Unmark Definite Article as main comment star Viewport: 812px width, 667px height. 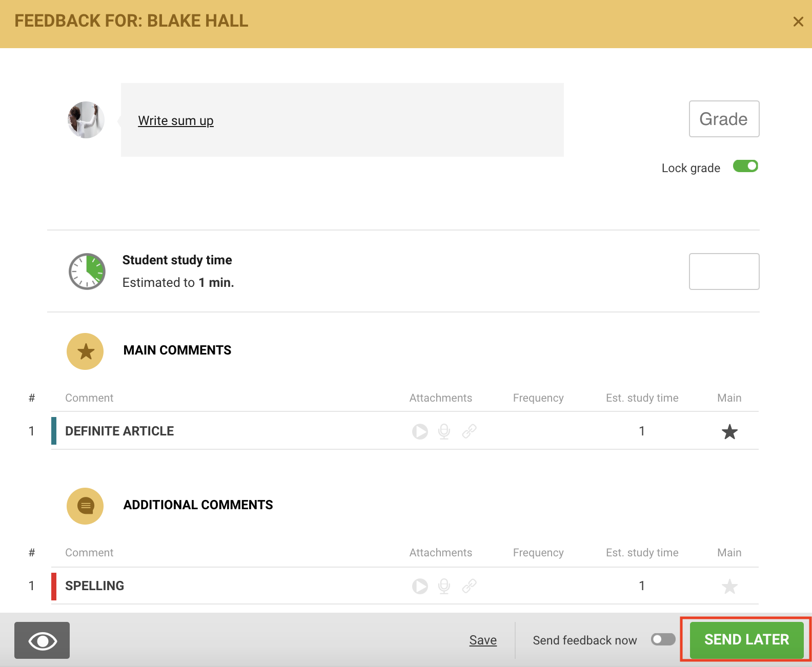729,432
